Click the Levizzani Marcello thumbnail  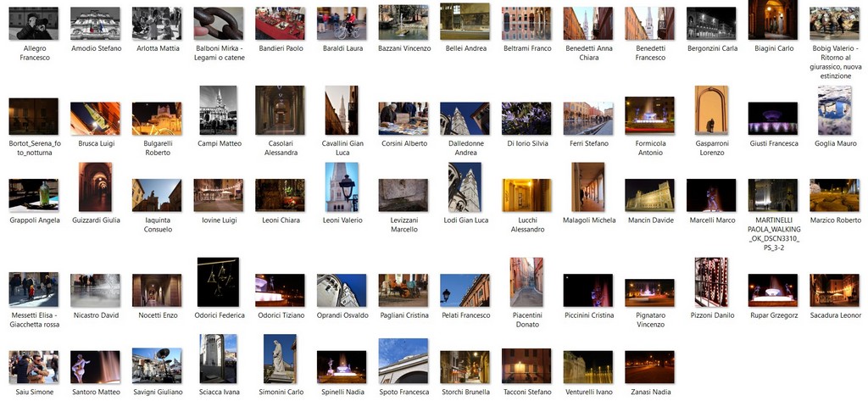(x=403, y=195)
